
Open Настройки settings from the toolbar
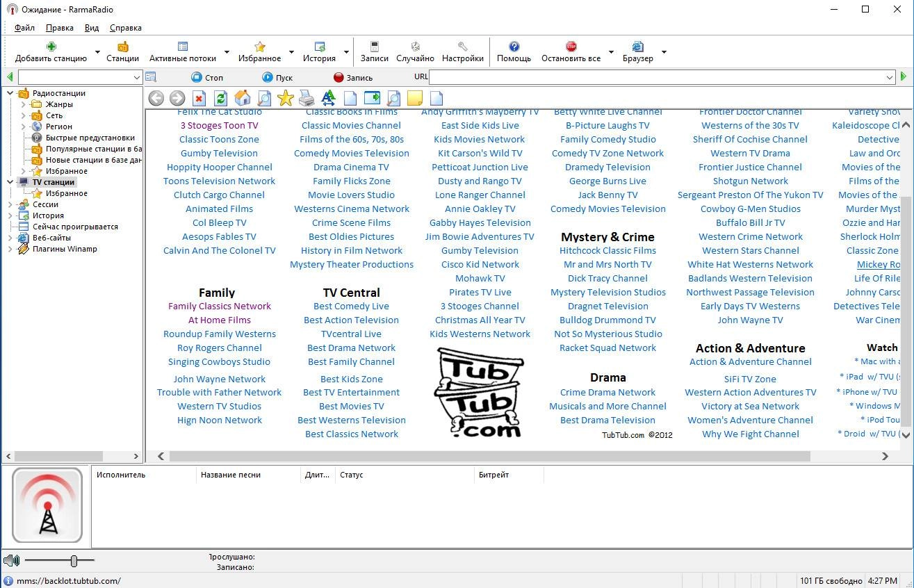pos(462,47)
